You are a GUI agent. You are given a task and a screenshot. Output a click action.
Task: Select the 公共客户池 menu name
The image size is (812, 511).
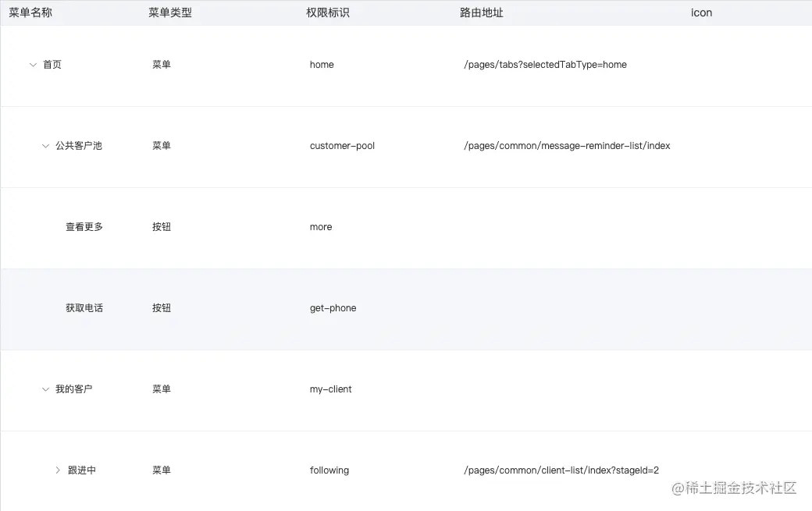point(79,146)
